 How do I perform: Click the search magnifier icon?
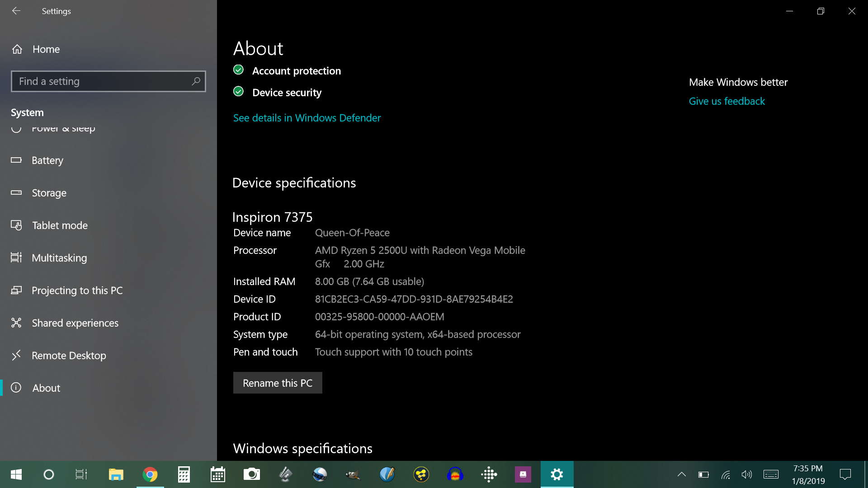(196, 81)
